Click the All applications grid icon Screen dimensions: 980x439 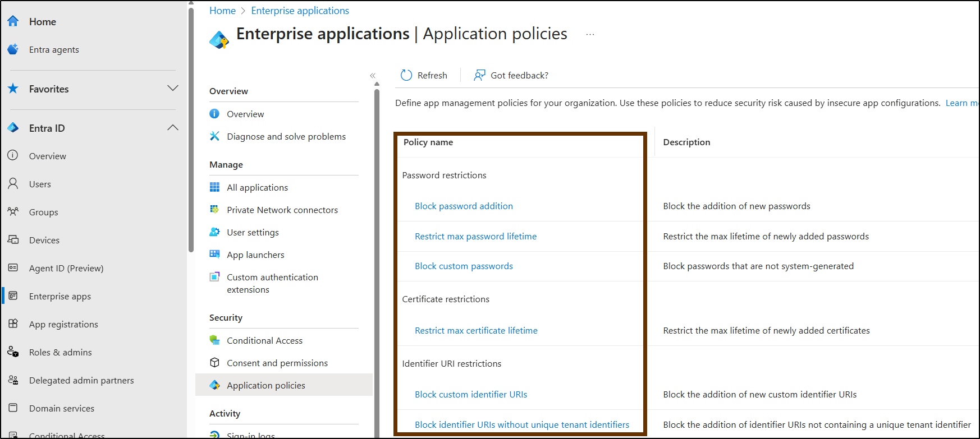214,187
